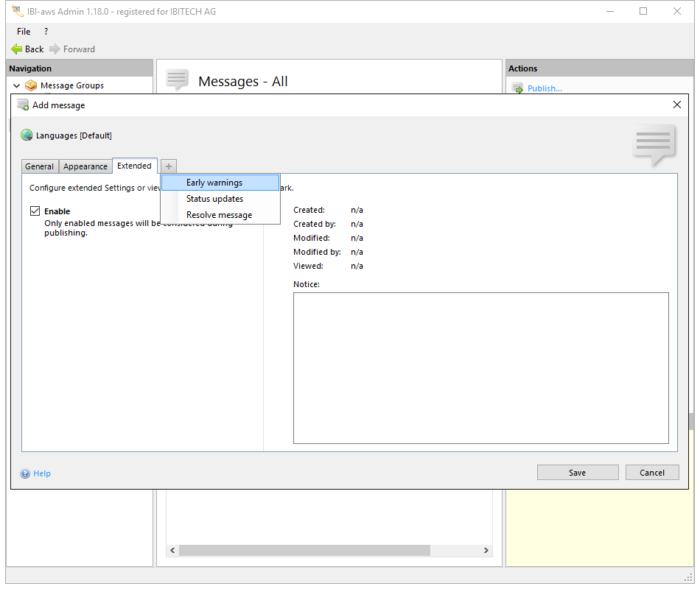This screenshot has width=700, height=589.
Task: Pick Resolve message from the menu
Action: pos(219,215)
